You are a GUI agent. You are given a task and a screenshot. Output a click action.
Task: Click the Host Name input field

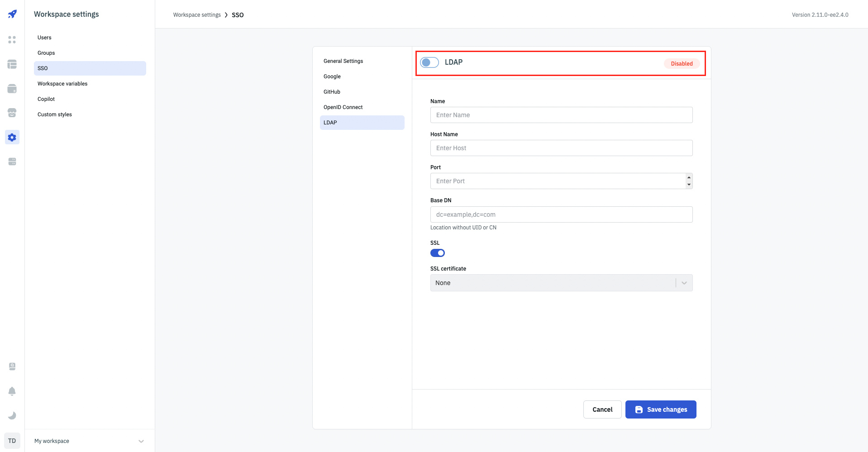tap(561, 148)
